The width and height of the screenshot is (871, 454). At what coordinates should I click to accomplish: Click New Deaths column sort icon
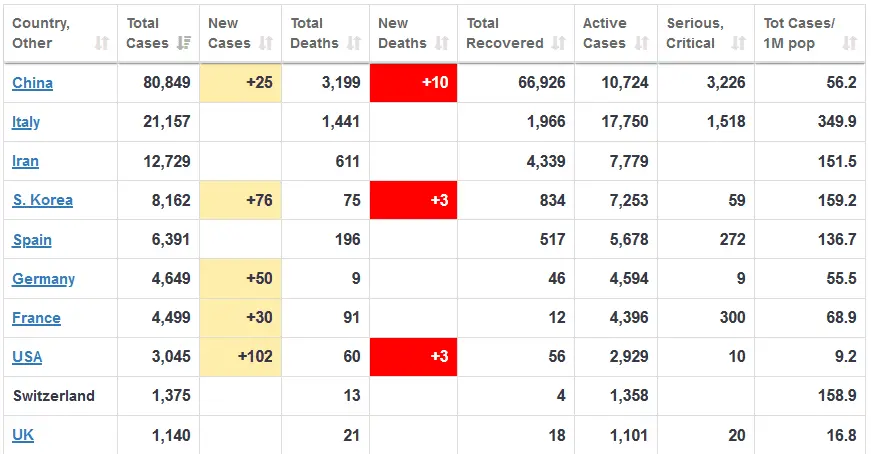(x=441, y=43)
